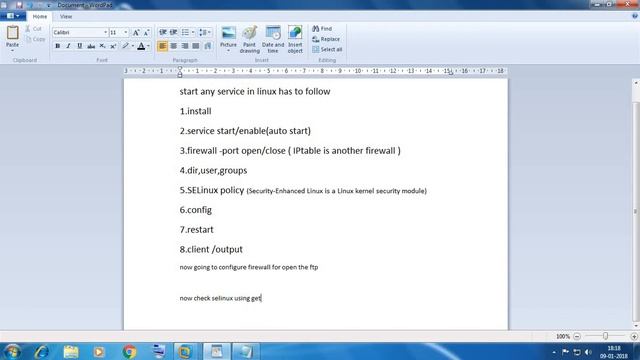Justify the text
The width and height of the screenshot is (640, 360).
196,46
